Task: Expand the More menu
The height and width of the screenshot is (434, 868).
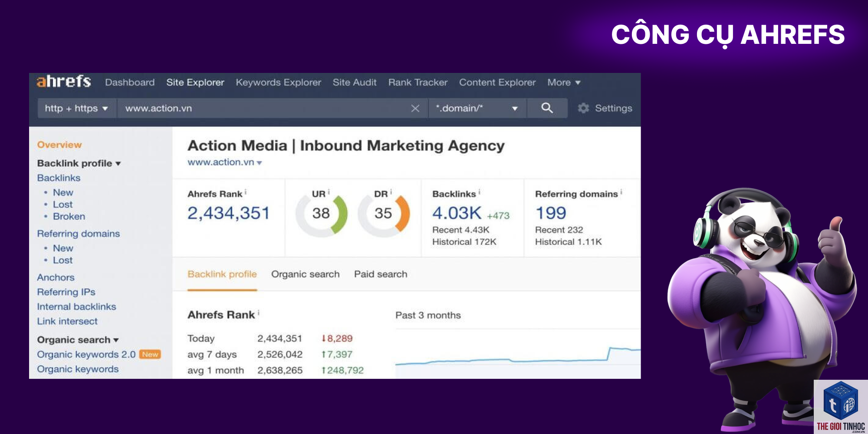Action: tap(564, 82)
